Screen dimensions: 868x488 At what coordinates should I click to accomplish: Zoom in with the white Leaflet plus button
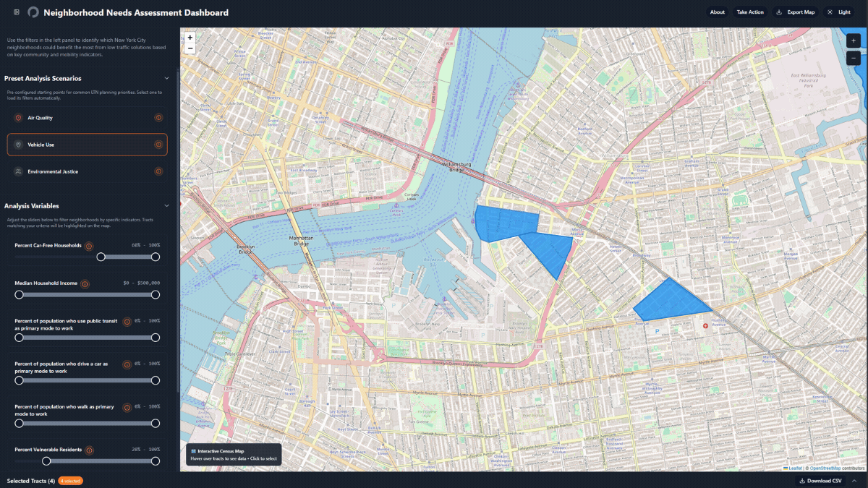[190, 38]
